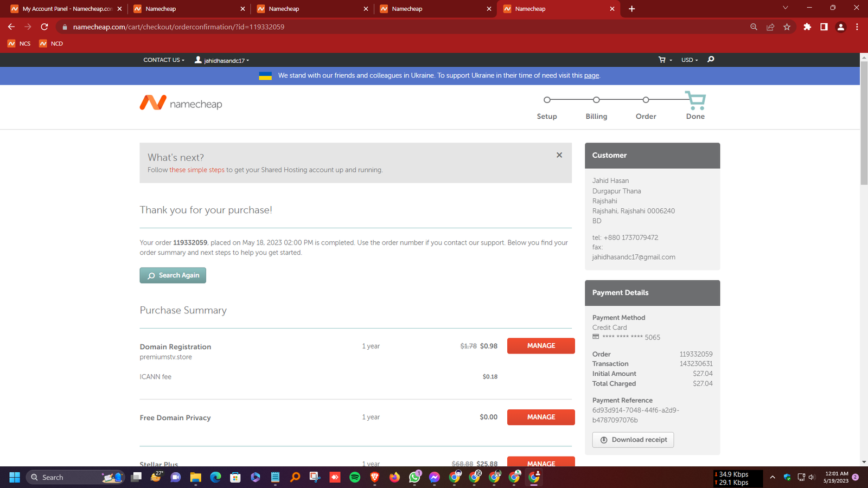
Task: Click phone number +880 1737079472
Action: [630, 237]
